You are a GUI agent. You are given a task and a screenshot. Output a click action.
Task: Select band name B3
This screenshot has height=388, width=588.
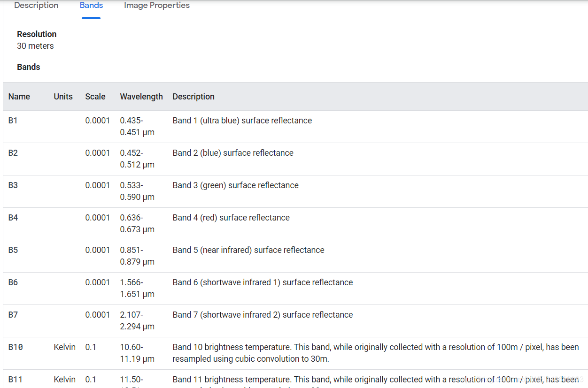tap(13, 185)
